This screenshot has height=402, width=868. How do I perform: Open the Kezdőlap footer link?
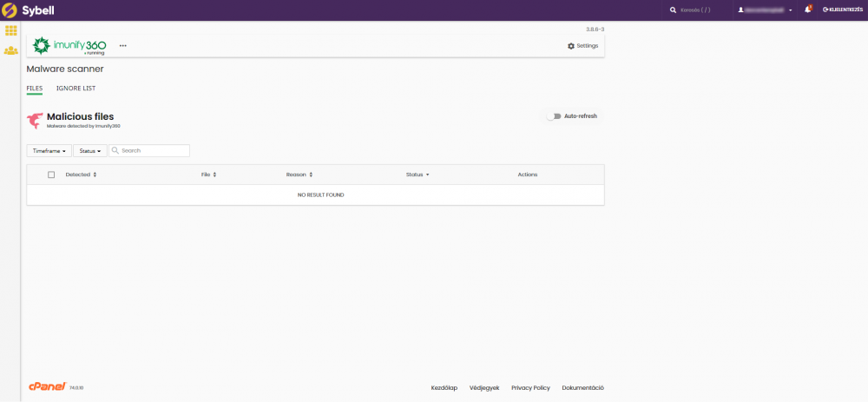[444, 387]
